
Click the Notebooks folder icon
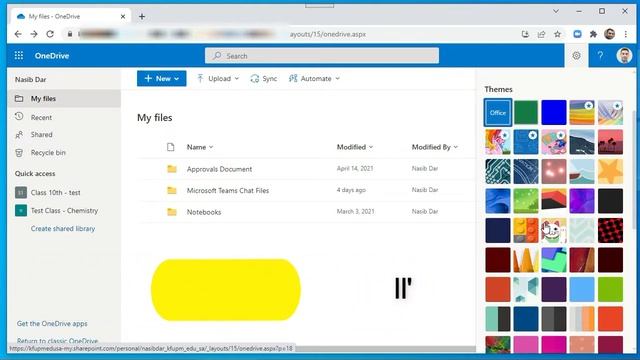click(172, 212)
